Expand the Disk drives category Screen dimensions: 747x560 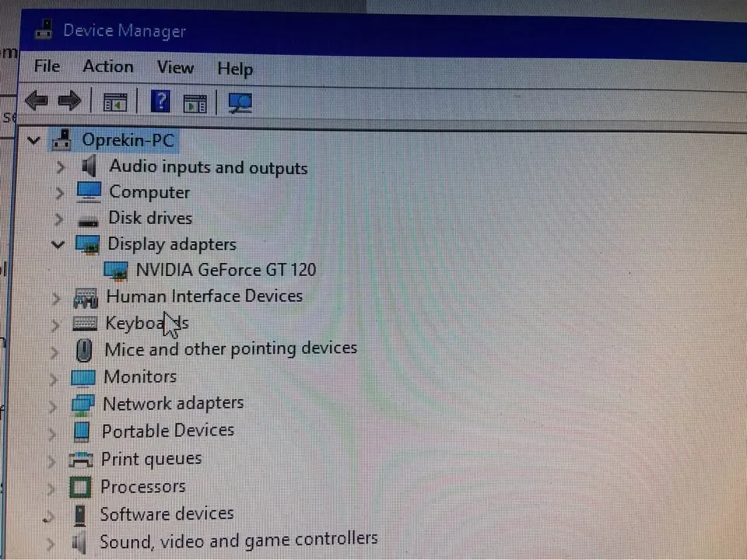pos(59,219)
